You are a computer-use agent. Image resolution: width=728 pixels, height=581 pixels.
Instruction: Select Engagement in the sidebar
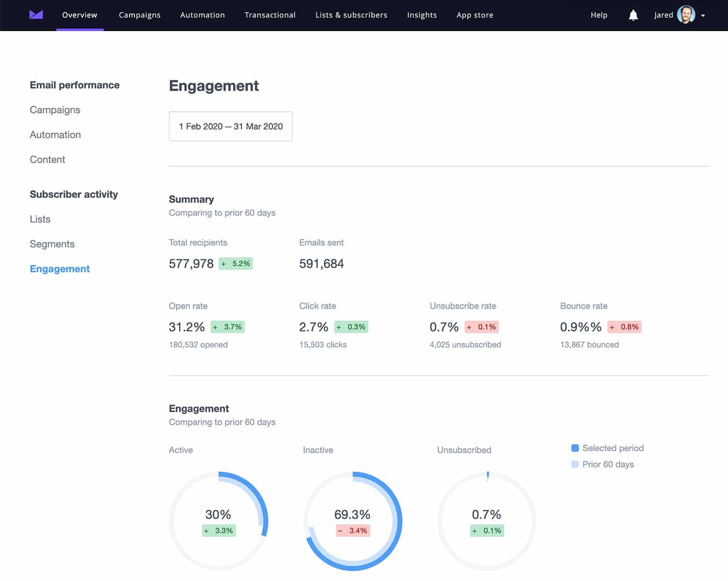tap(59, 268)
